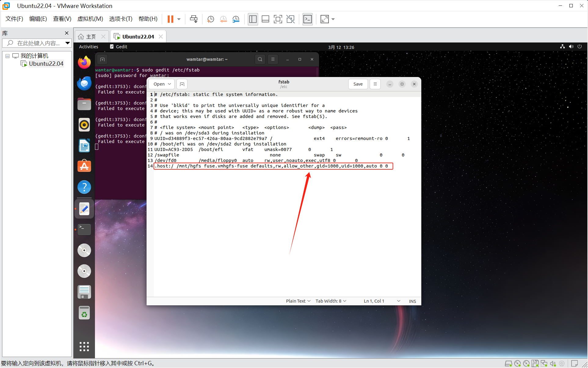
Task: Toggle the thumbnail bar view button
Action: point(265,19)
